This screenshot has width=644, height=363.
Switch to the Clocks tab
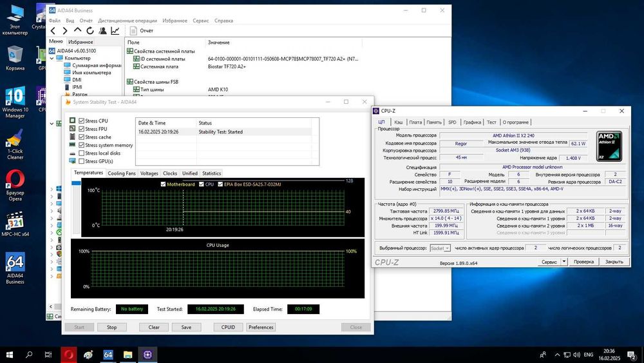(x=170, y=173)
